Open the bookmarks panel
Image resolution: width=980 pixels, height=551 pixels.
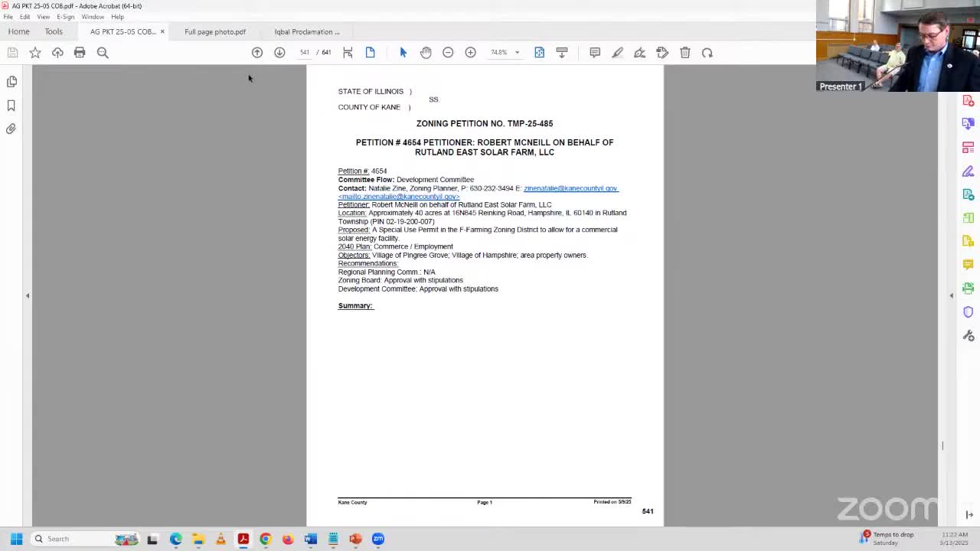pyautogui.click(x=11, y=105)
